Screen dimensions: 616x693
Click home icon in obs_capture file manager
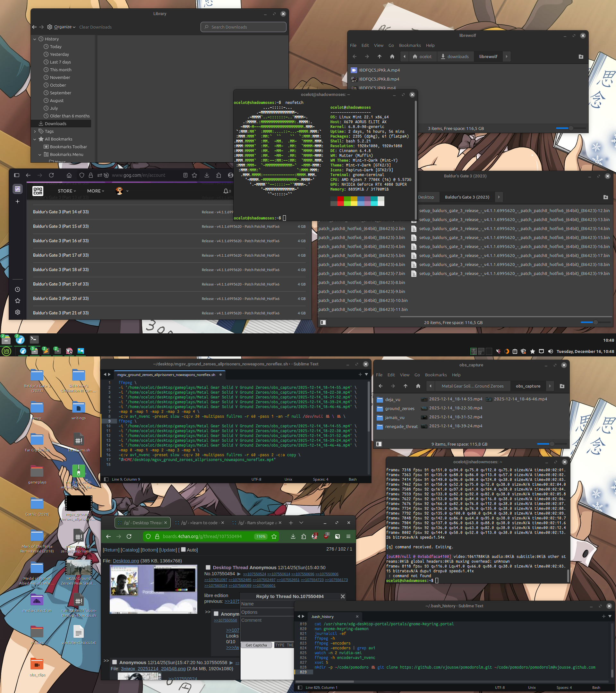(x=418, y=386)
